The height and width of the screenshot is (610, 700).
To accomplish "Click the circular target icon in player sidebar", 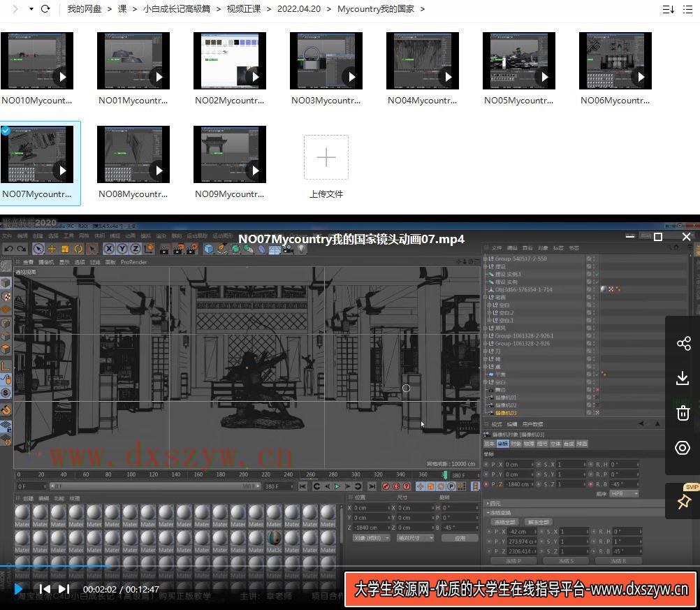I will [x=683, y=448].
